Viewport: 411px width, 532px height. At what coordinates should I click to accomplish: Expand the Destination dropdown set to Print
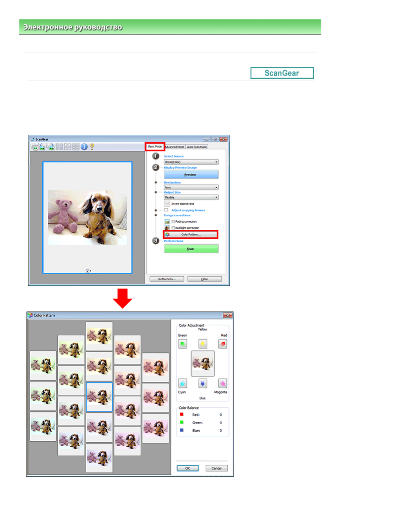pos(191,187)
